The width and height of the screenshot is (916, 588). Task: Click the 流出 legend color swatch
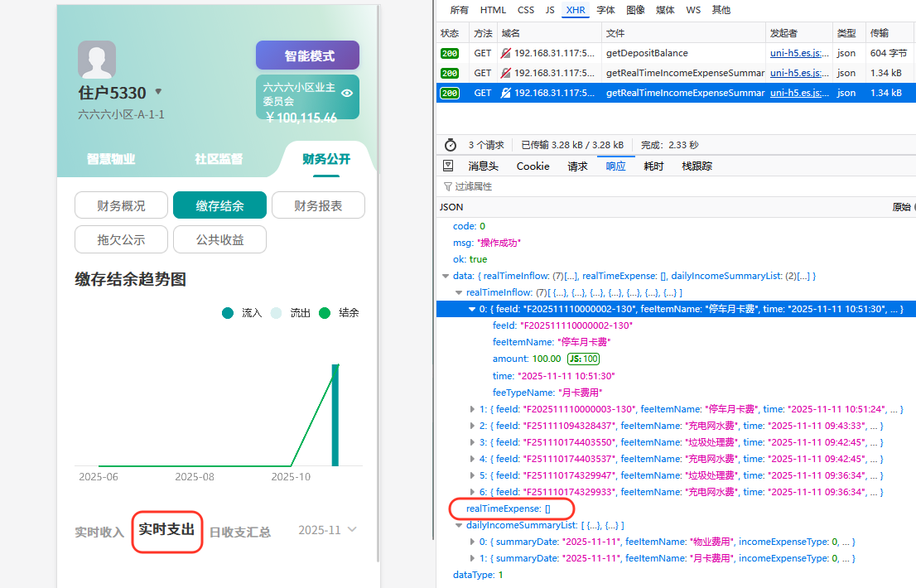coord(277,313)
